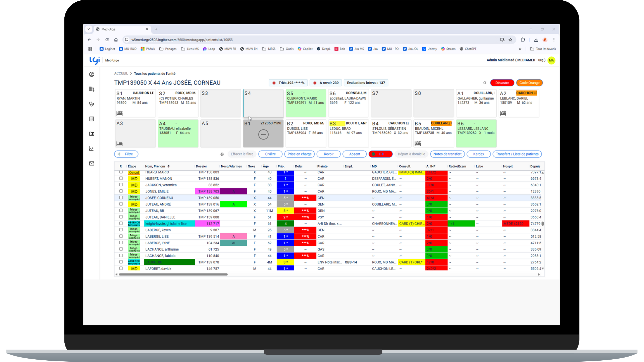This screenshot has width=644, height=362.
Task: Click the bed icon in stretcher S1
Action: point(119,113)
